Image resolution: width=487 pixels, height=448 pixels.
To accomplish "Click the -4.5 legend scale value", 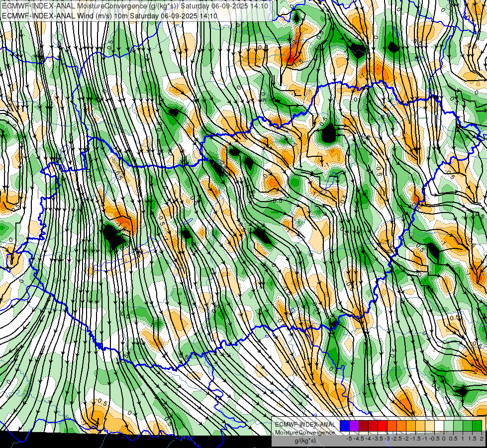I will point(359,439).
